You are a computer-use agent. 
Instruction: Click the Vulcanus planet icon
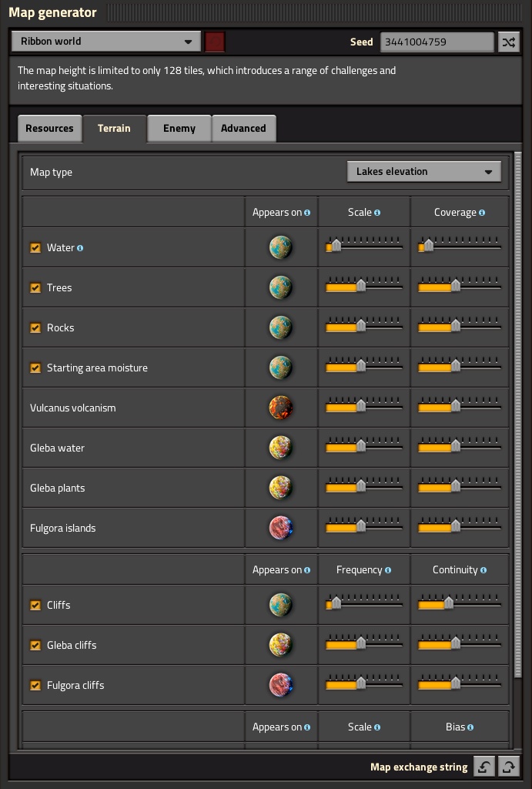[280, 408]
